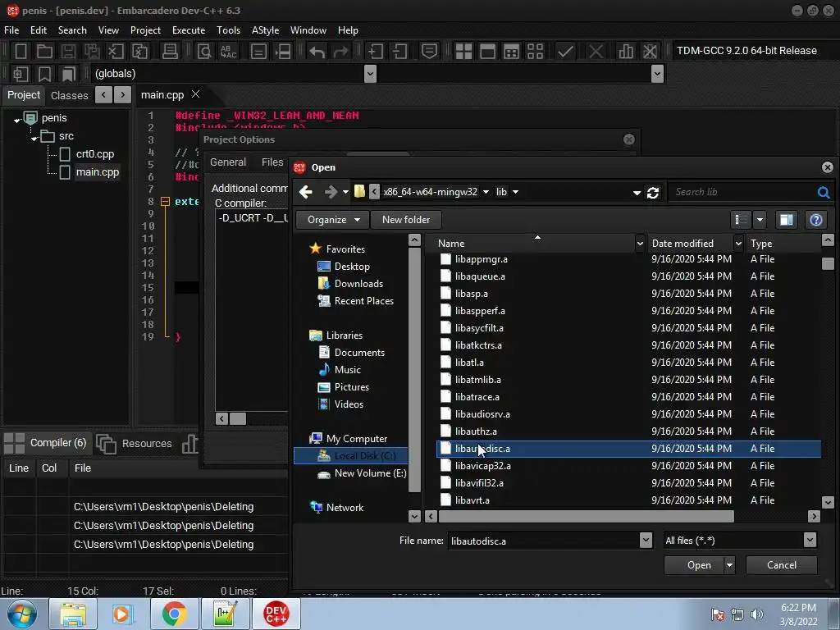This screenshot has height=630, width=840.
Task: Click the preview pane icon in Open dialog
Action: [x=786, y=220]
